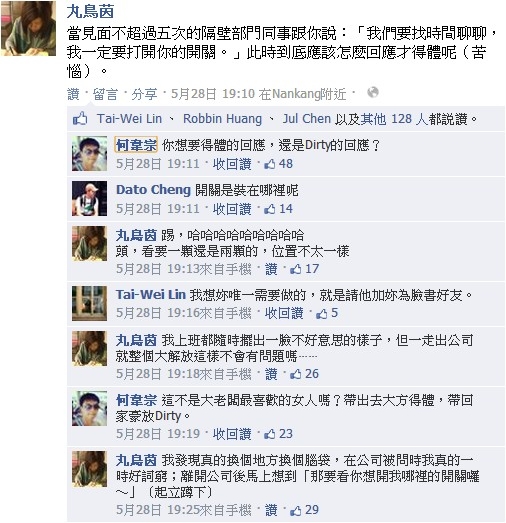The width and height of the screenshot is (506, 523).
Task: Click Dato Cheng's profile picture
Action: pos(89,198)
